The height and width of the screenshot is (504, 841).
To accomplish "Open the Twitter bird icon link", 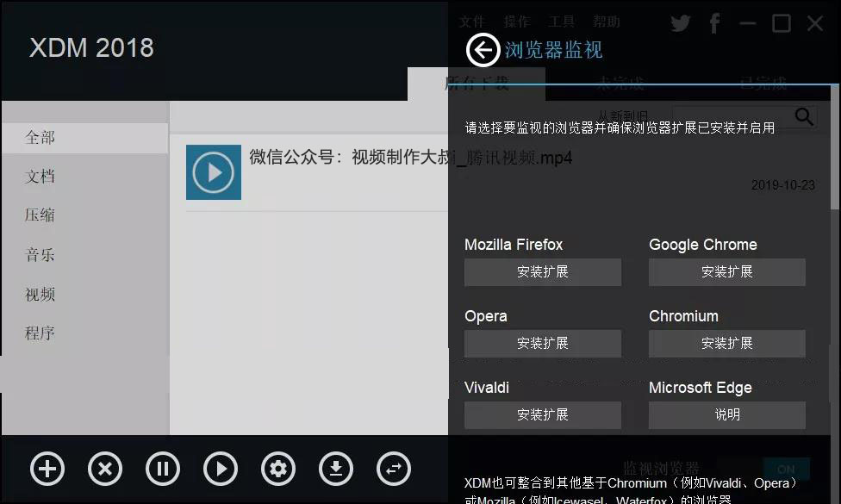I will [680, 23].
